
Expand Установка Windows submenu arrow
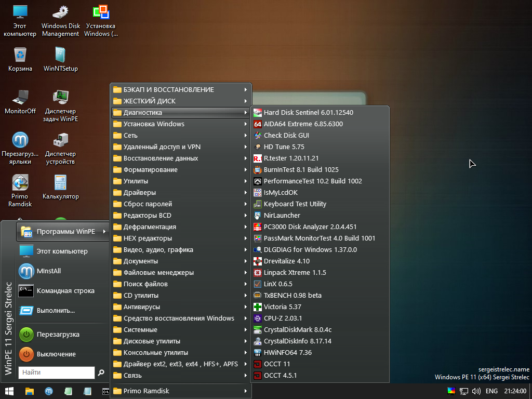pos(245,124)
